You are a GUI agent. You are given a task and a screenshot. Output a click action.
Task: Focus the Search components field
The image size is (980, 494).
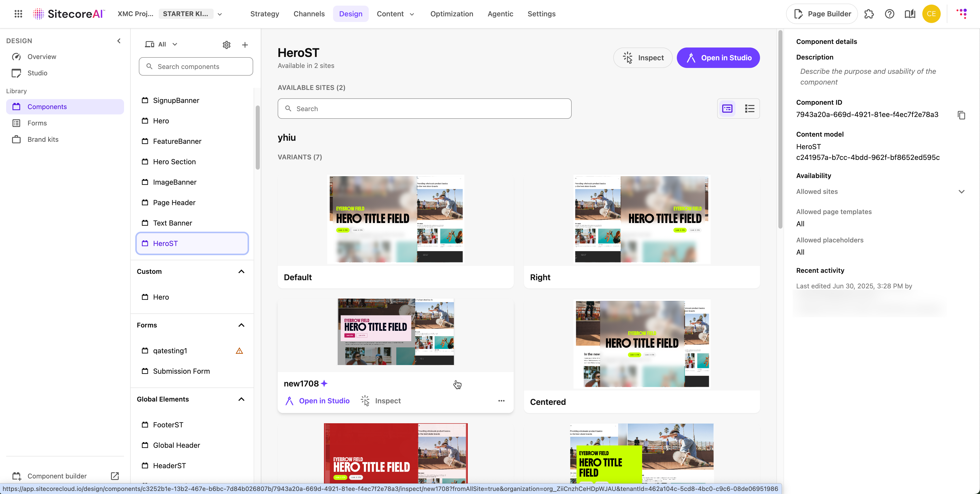pyautogui.click(x=196, y=67)
